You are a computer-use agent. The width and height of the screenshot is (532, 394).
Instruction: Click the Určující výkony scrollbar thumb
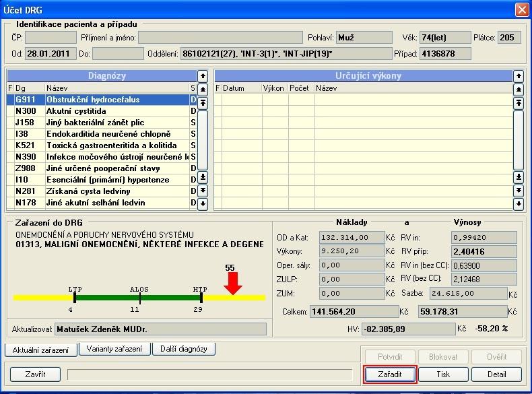(x=518, y=140)
